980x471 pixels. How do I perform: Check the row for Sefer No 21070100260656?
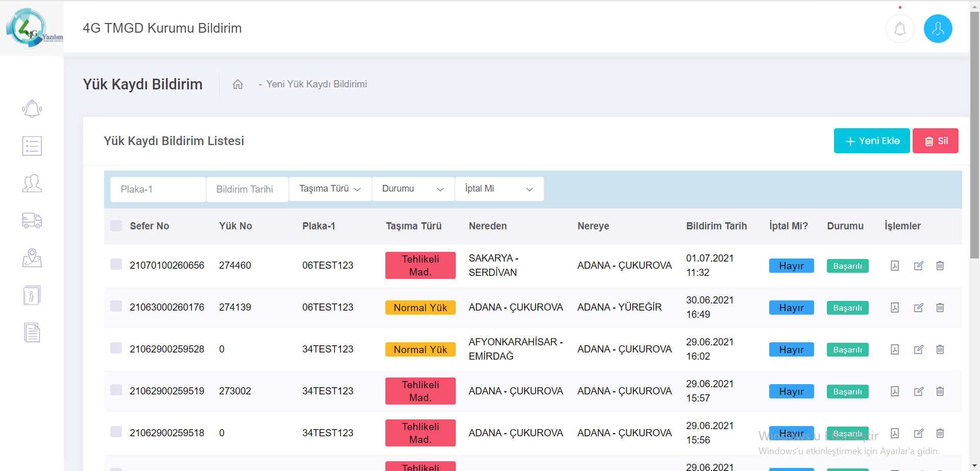(116, 264)
